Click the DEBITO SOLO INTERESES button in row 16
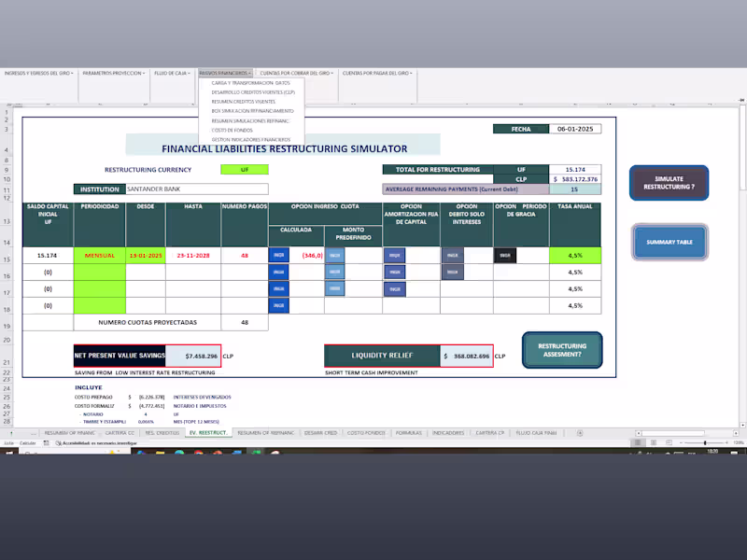 tap(453, 272)
